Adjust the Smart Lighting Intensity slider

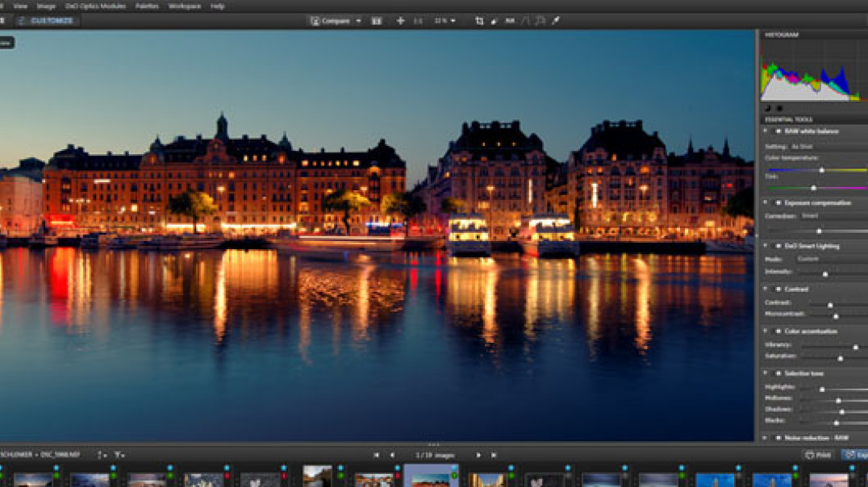825,274
